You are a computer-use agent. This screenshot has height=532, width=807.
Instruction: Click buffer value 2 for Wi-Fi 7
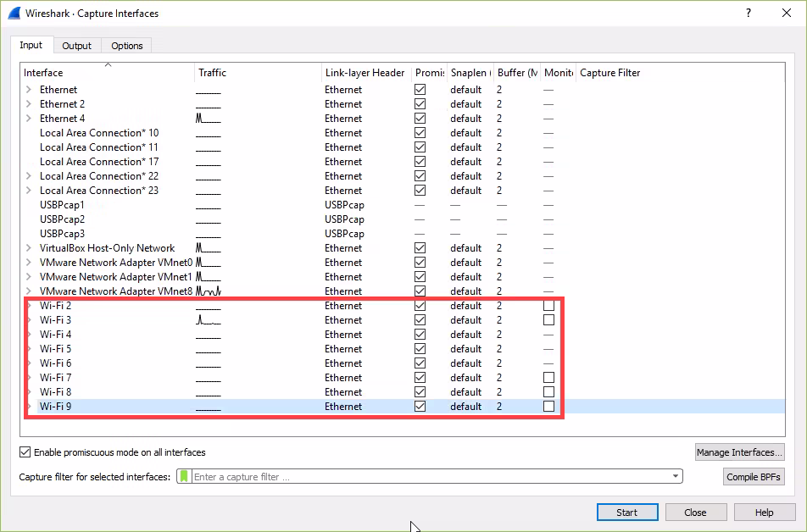499,378
